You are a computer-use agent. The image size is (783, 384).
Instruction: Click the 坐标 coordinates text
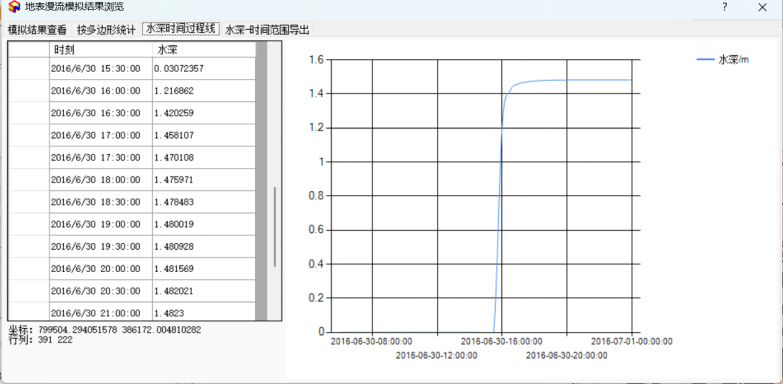pos(105,330)
